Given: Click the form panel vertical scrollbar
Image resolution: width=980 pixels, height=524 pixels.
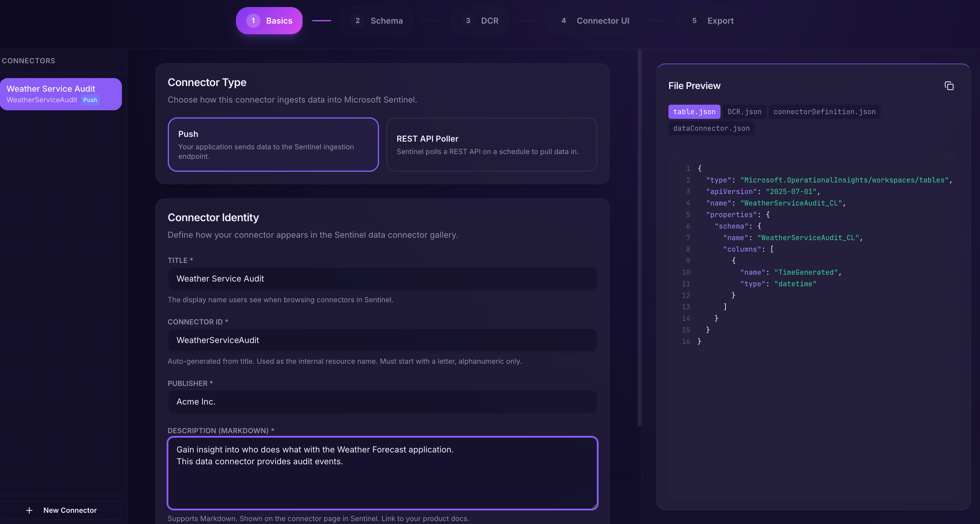Looking at the screenshot, I should coord(639,238).
